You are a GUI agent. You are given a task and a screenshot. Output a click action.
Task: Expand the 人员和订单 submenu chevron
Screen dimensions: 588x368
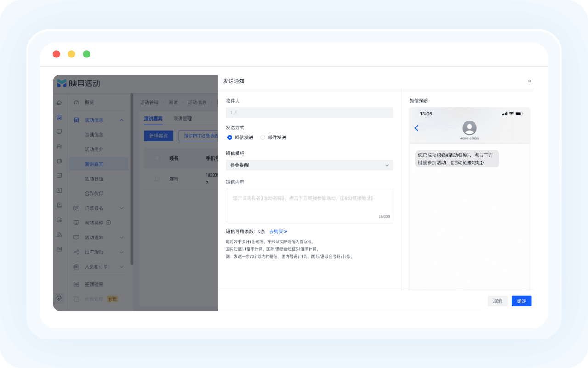(122, 267)
